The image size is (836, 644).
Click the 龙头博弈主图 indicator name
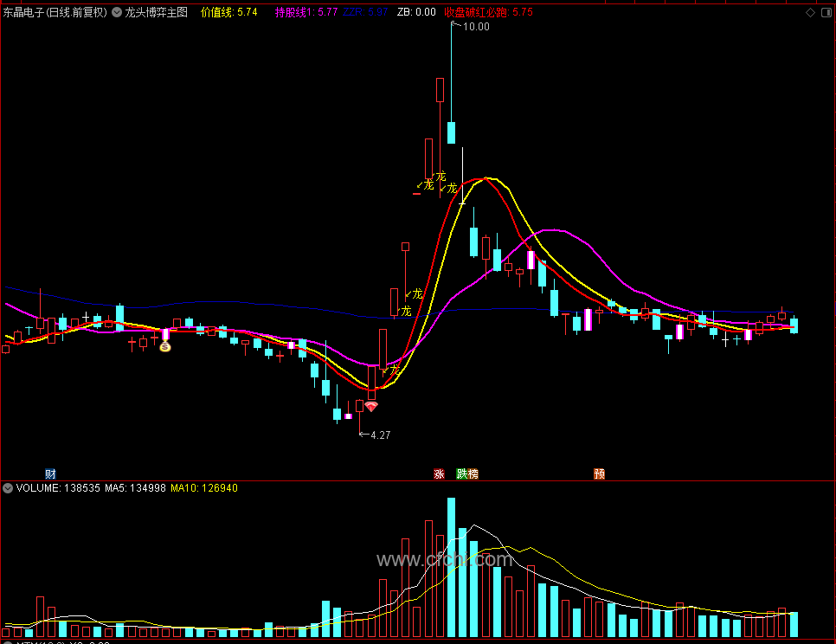pyautogui.click(x=157, y=12)
